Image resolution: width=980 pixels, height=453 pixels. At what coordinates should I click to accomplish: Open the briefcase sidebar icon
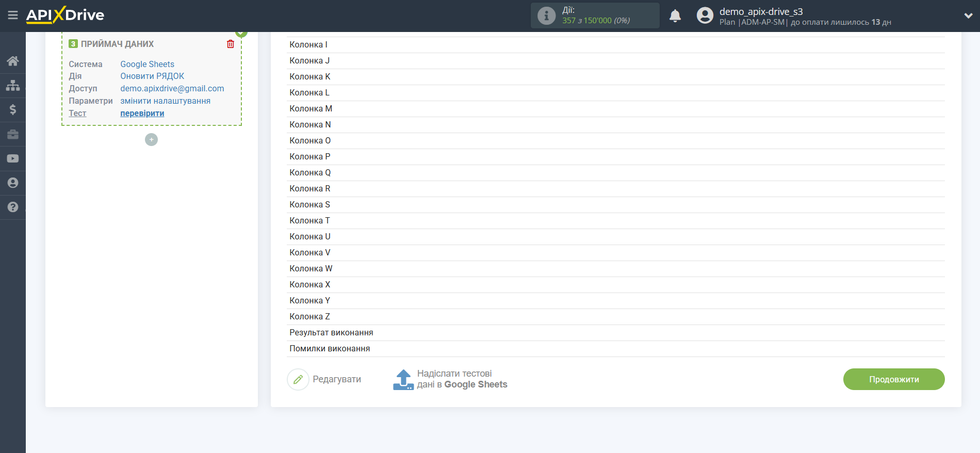pos(13,134)
